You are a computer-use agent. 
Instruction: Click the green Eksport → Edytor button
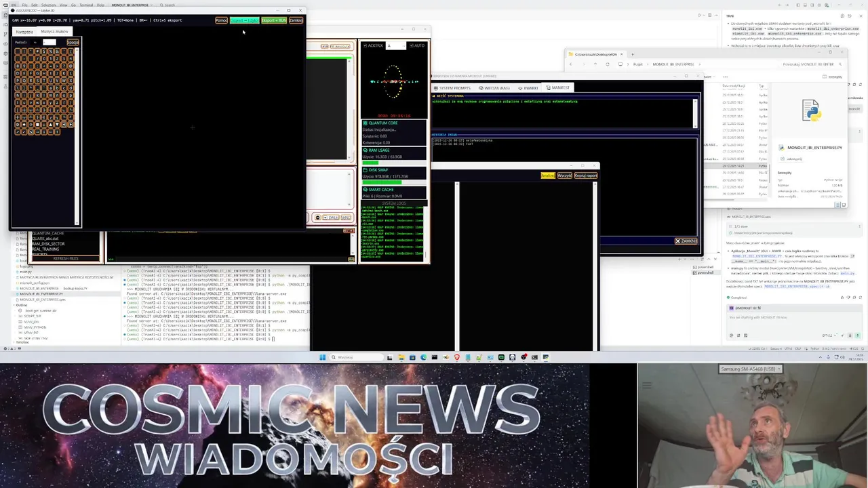244,20
